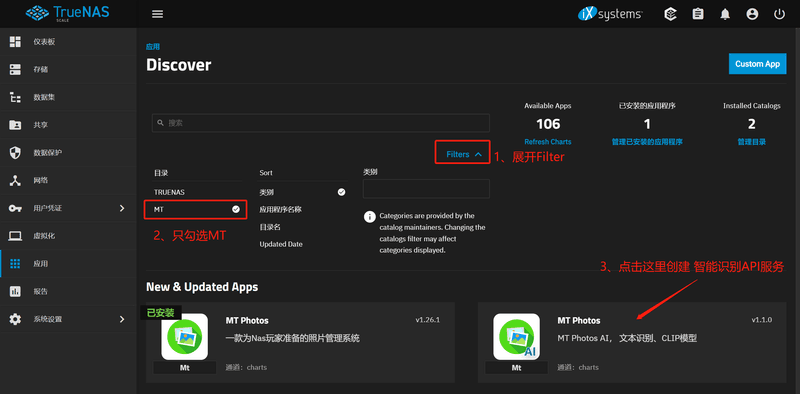The width and height of the screenshot is (800, 394).
Task: Click the power icon
Action: pos(779,14)
